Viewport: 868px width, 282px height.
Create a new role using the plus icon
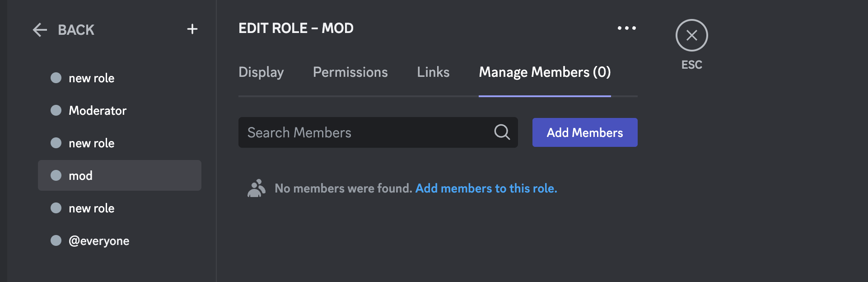[x=192, y=29]
